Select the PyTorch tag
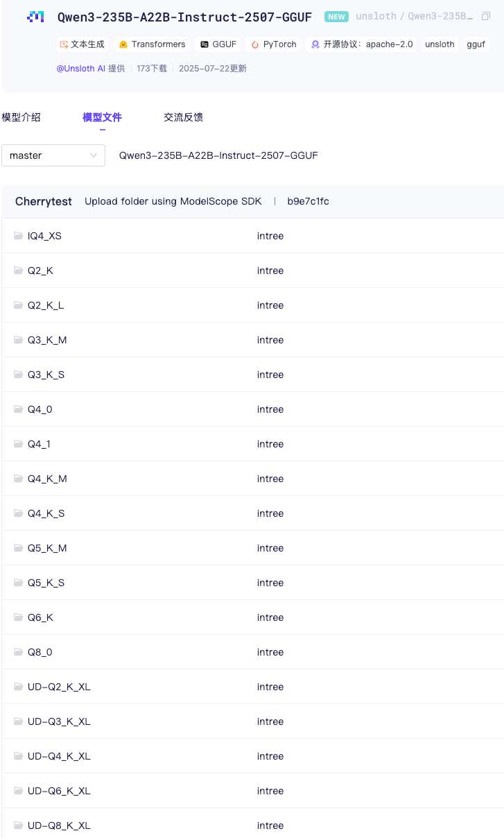The image size is (504, 838). [274, 44]
